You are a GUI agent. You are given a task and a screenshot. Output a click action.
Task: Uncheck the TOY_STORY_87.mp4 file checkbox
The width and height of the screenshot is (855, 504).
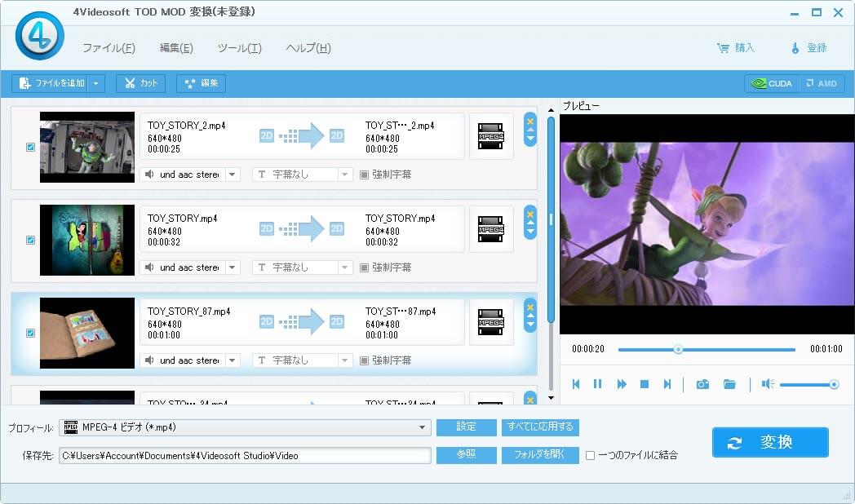[30, 333]
